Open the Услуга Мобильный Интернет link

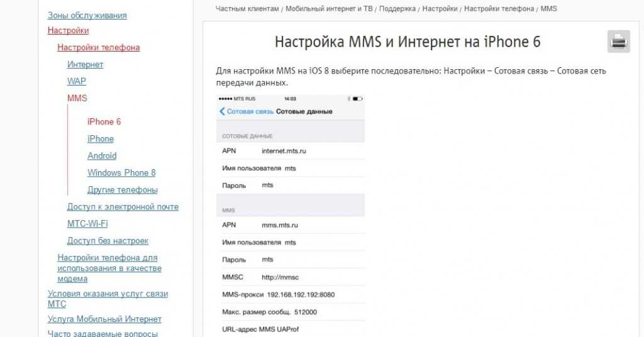pyautogui.click(x=104, y=319)
